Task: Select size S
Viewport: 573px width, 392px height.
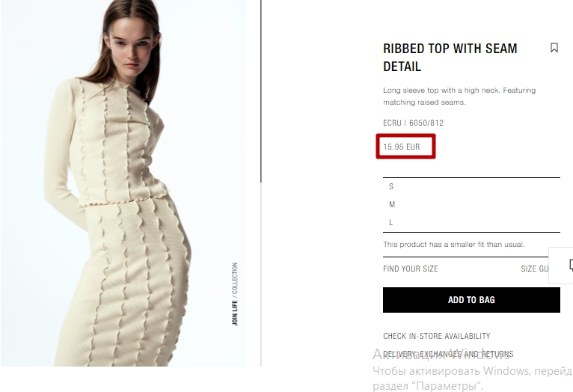Action: (x=471, y=187)
